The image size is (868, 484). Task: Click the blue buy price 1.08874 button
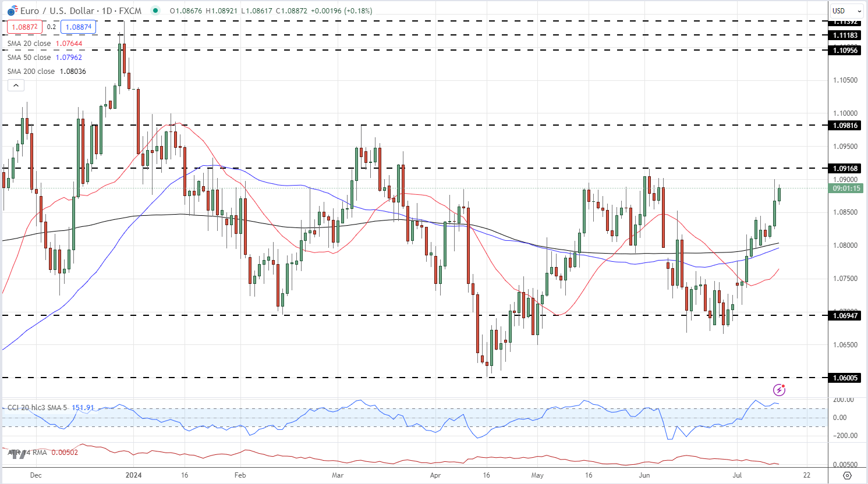(x=78, y=27)
